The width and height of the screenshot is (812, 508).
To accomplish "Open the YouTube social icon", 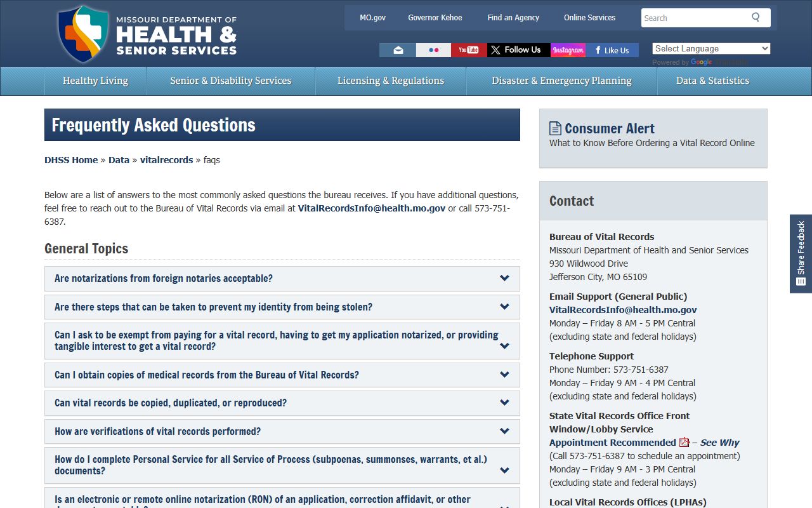I will (x=469, y=50).
